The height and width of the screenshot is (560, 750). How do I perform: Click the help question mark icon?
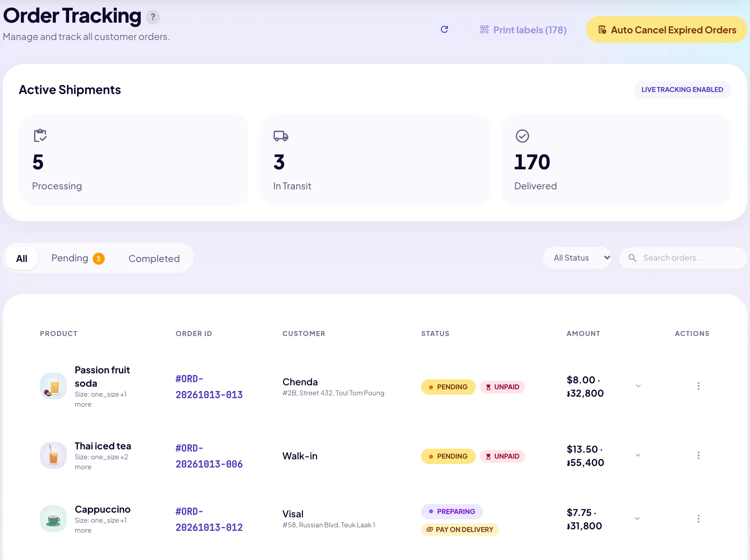point(153,17)
